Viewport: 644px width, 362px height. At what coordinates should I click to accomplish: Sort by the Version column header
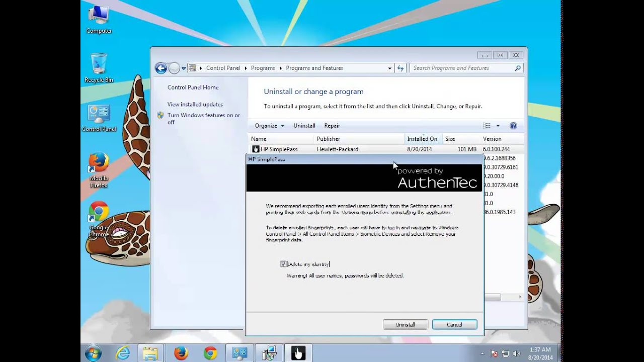pos(502,139)
